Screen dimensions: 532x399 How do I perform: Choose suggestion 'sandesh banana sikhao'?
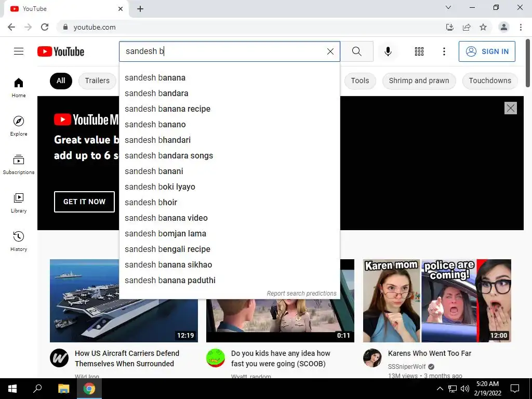229,265
